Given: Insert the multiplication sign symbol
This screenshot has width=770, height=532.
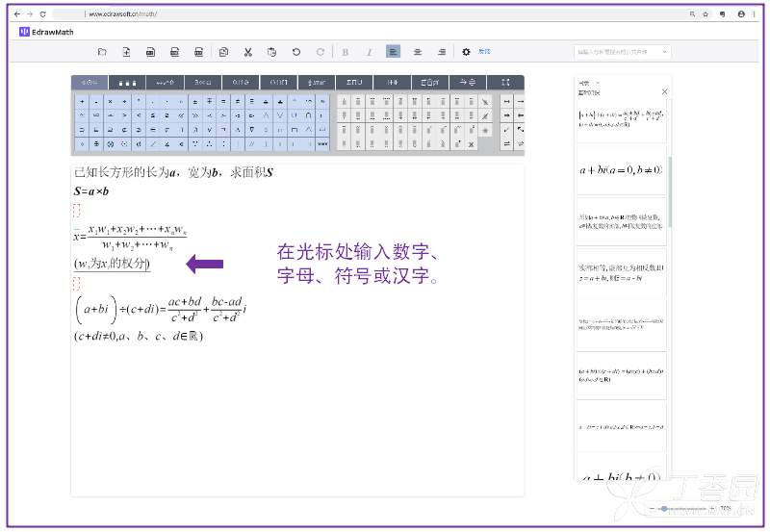Looking at the screenshot, I should click(111, 102).
